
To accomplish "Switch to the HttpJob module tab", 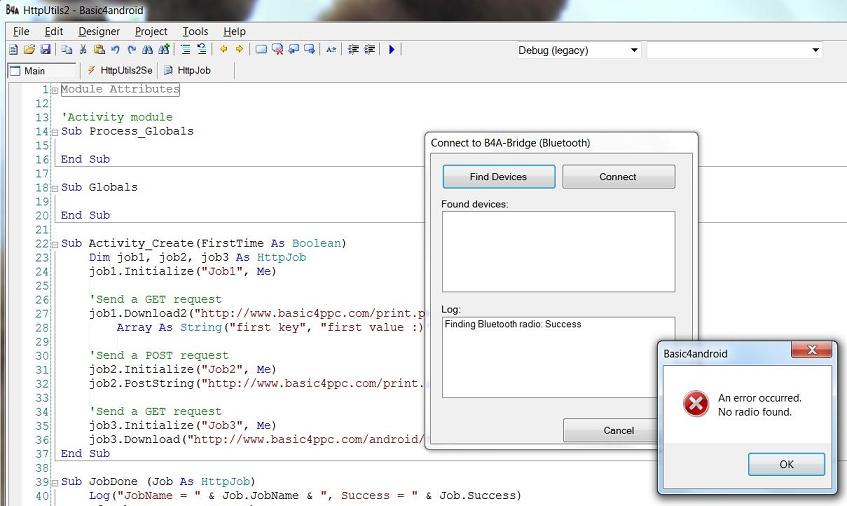I will tap(188, 70).
